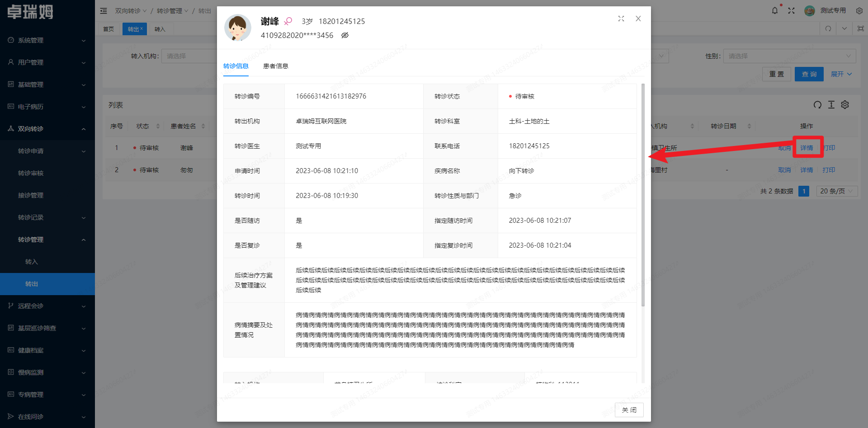Switch to the 首页 tab
This screenshot has height=428, width=868.
(x=108, y=28)
